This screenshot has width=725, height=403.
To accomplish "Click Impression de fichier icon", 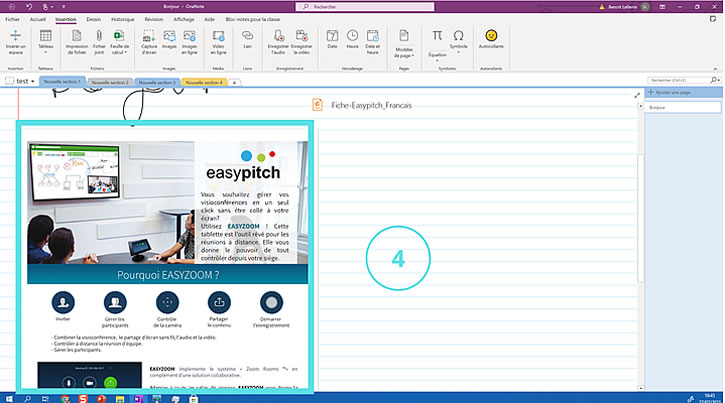I will pyautogui.click(x=77, y=42).
